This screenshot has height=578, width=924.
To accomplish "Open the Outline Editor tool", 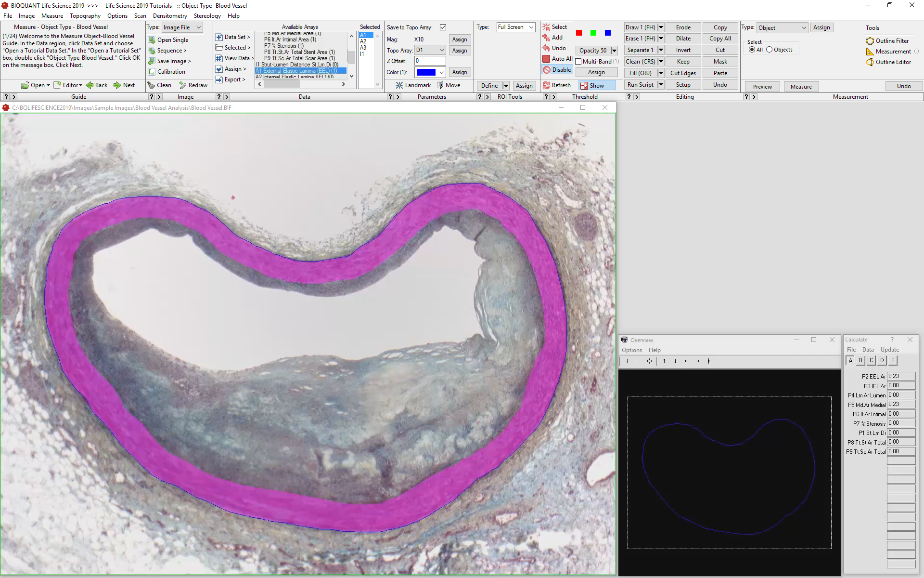I will click(x=889, y=62).
